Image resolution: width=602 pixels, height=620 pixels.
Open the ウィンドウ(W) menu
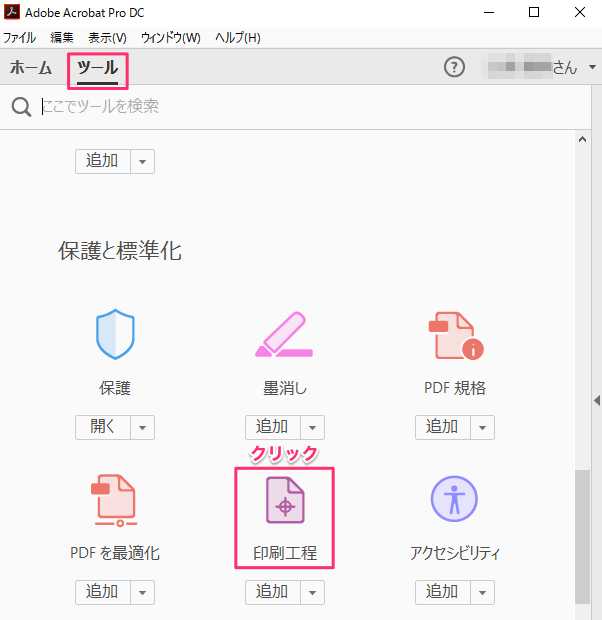171,38
